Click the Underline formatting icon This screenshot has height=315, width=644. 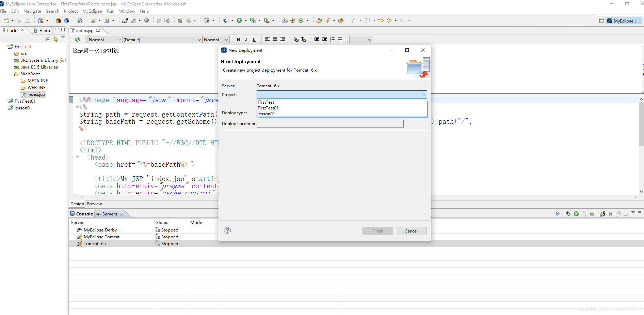254,40
